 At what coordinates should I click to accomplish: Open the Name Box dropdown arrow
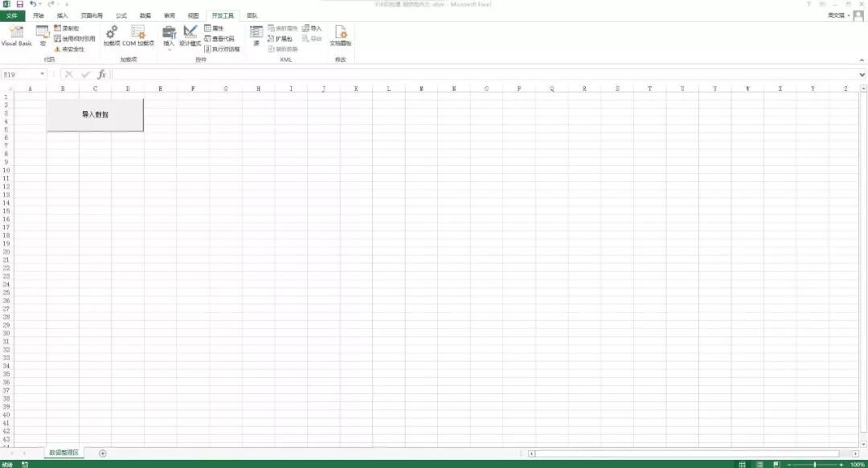pos(42,74)
